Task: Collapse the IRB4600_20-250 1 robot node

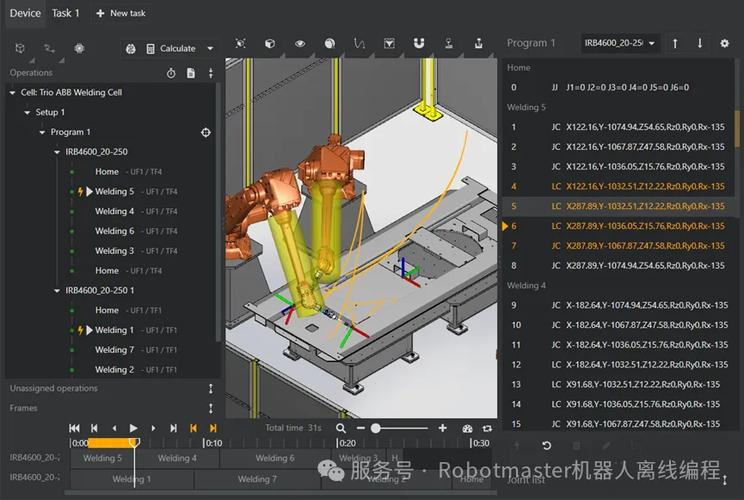Action: pyautogui.click(x=57, y=290)
